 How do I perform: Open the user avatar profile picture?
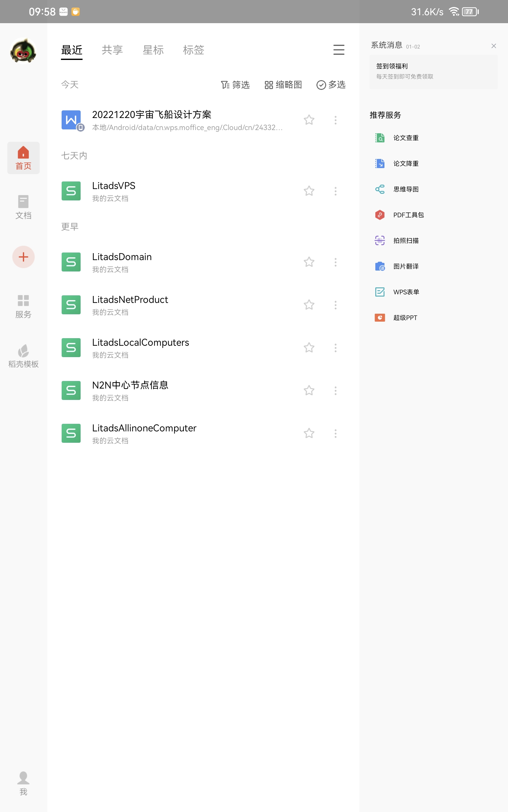click(x=23, y=51)
